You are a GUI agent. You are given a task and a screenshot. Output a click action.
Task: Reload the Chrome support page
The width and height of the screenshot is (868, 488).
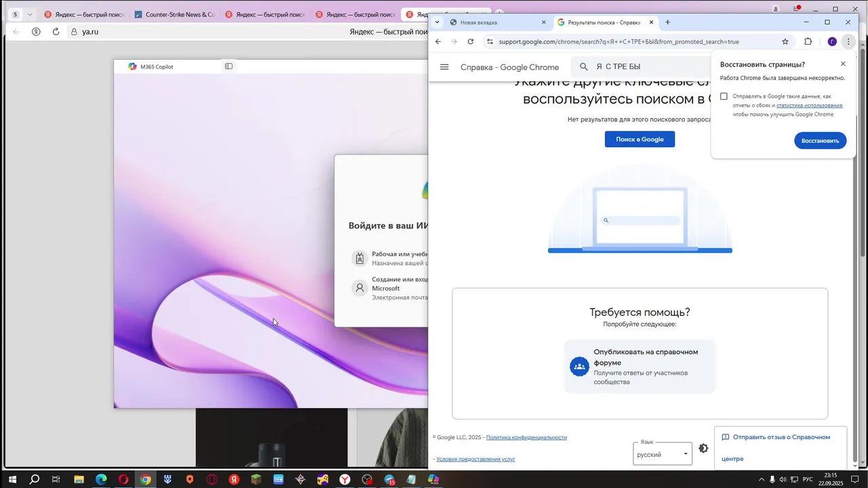click(471, 41)
